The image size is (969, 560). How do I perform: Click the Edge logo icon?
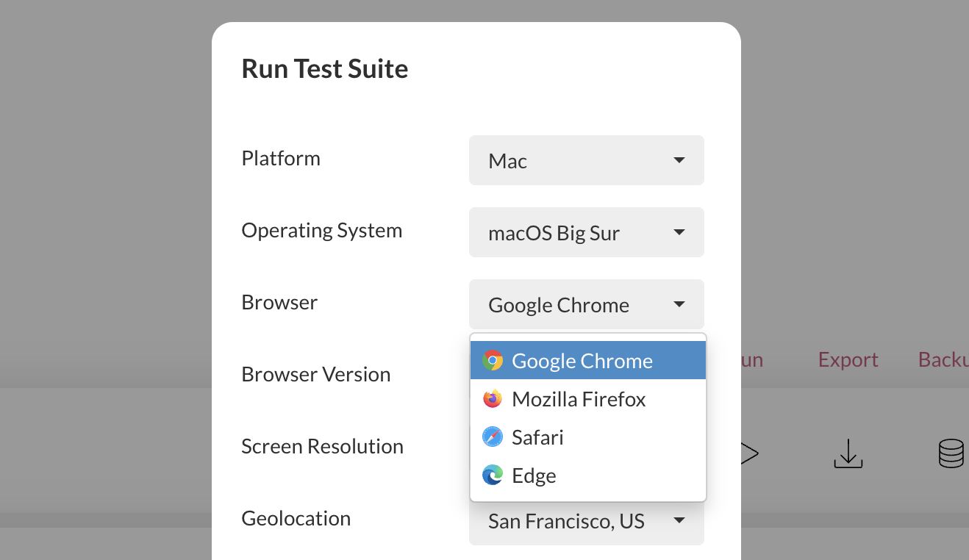[493, 475]
